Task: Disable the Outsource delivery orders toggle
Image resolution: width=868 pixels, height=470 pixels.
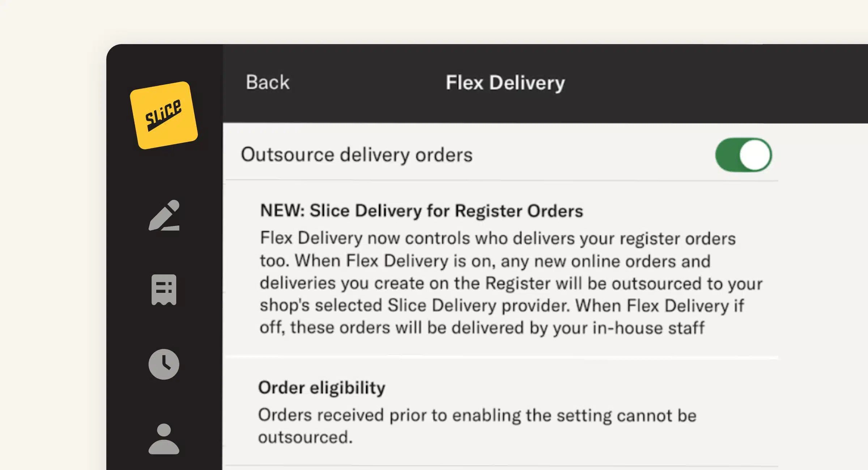Action: 743,155
